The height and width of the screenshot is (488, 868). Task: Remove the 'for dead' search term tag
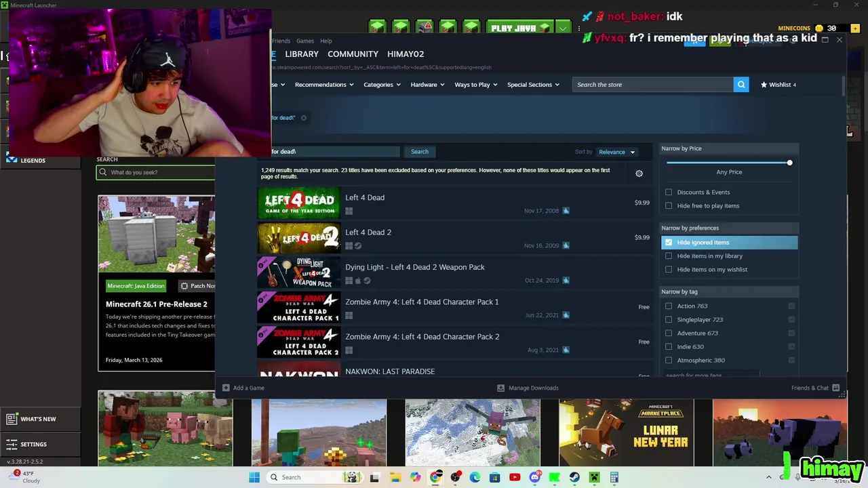point(303,118)
